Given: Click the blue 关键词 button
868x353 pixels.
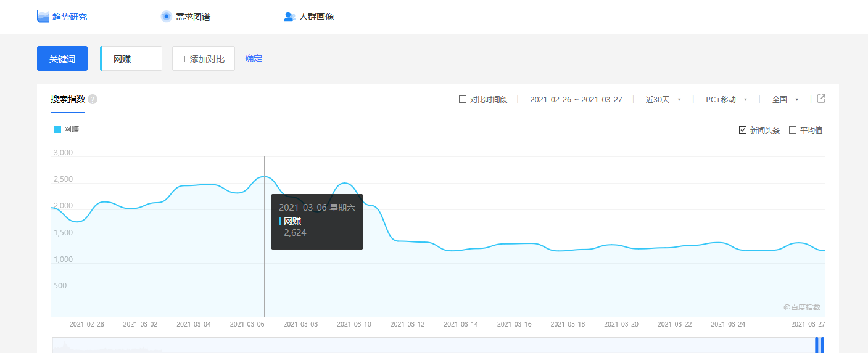Looking at the screenshot, I should 62,59.
